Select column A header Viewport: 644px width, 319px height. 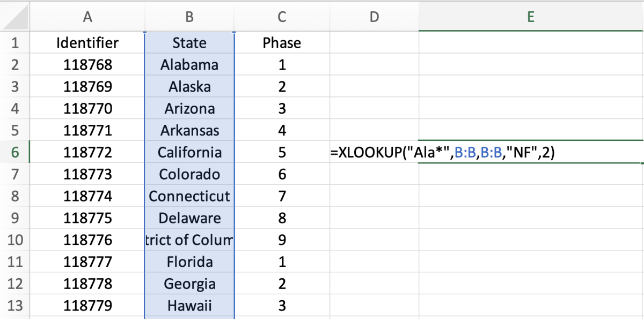[87, 17]
